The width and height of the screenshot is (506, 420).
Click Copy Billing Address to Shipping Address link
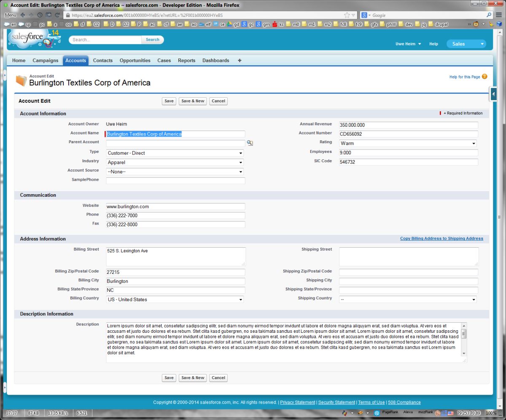(441, 238)
